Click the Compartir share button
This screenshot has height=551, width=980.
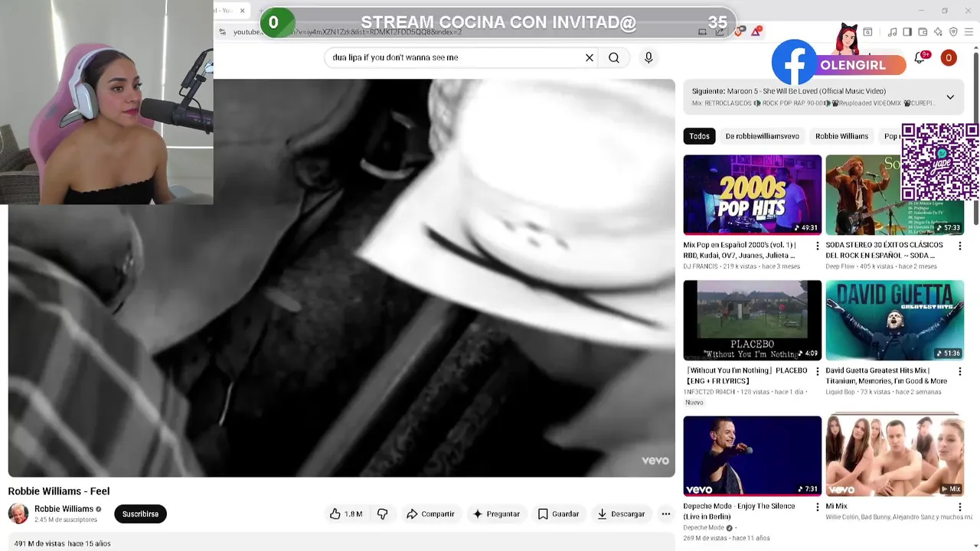430,514
